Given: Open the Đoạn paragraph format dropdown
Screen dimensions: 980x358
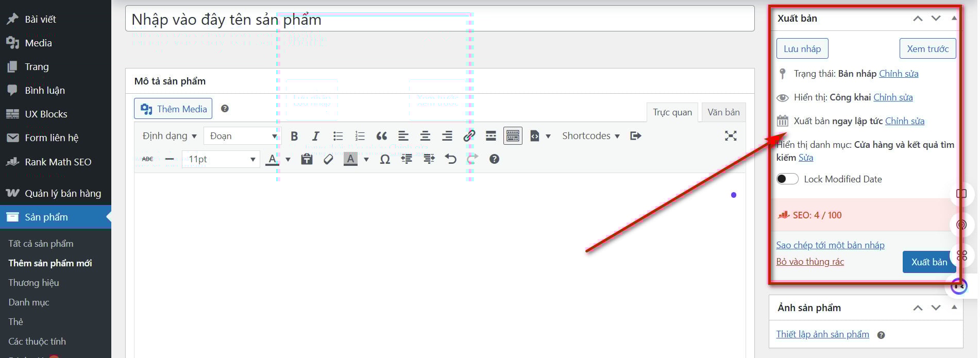Looking at the screenshot, I should [241, 136].
